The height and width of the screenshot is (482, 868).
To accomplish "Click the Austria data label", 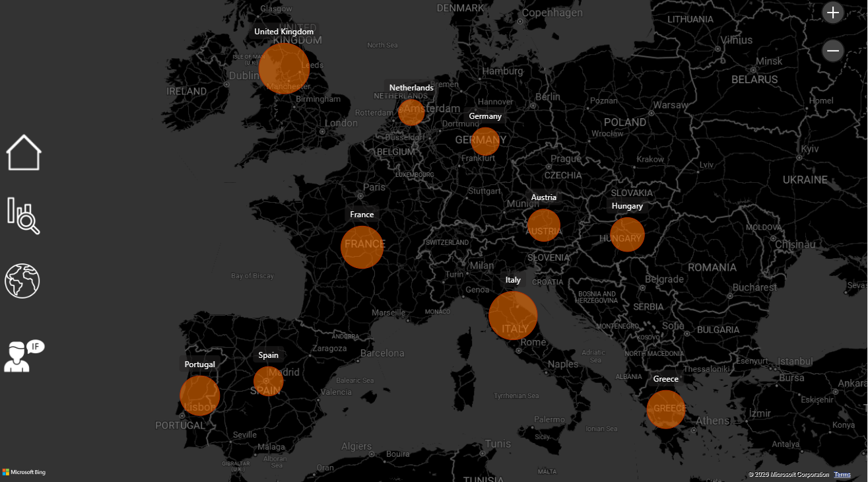I will click(x=544, y=197).
